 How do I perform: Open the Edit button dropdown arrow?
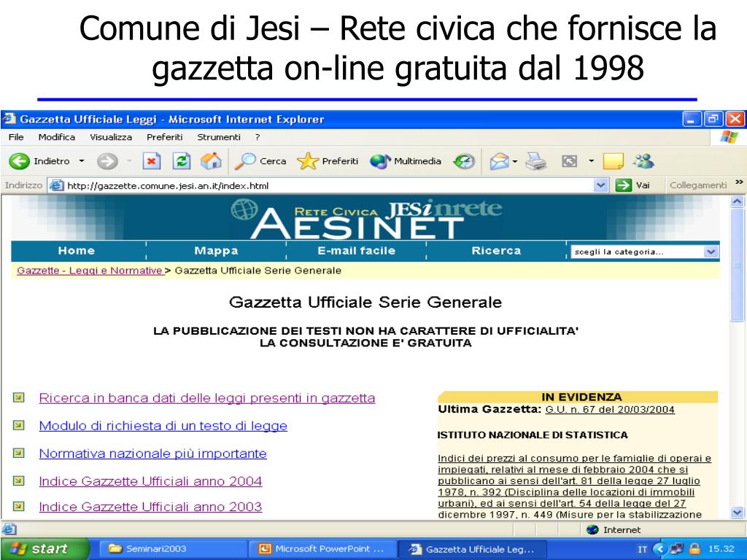[591, 161]
